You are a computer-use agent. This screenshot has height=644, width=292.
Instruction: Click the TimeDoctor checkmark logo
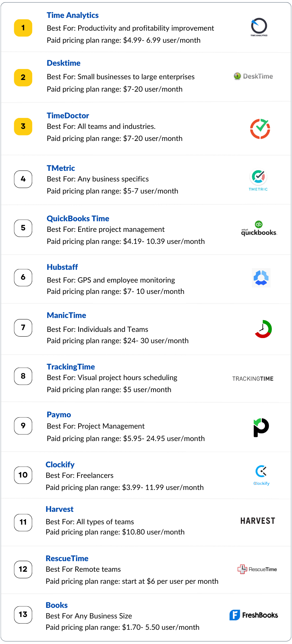(x=260, y=129)
